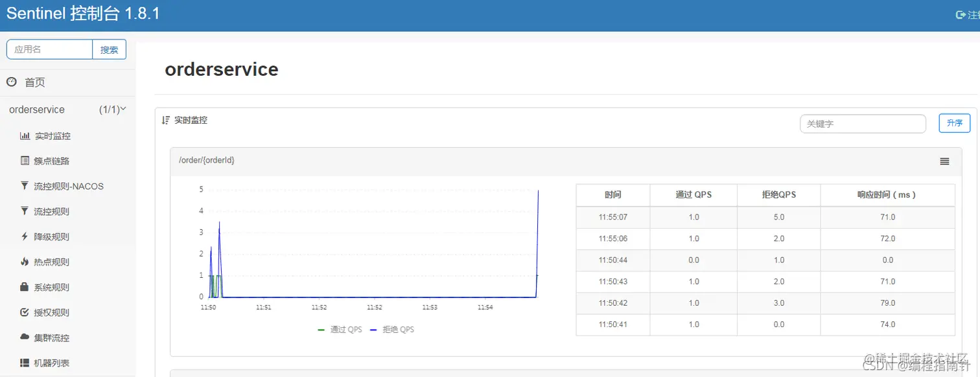The width and height of the screenshot is (980, 377).
Task: Click the table icon beside 簇点链路
Action: (x=25, y=161)
